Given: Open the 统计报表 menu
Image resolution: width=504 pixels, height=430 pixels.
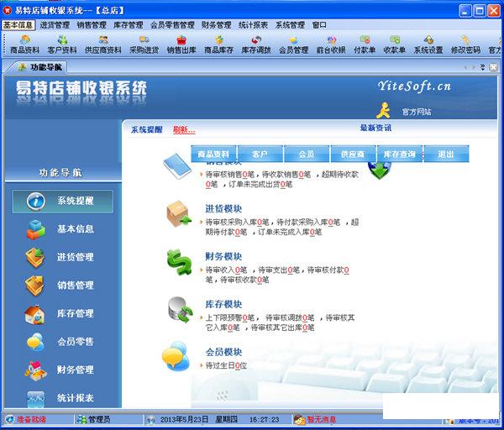Looking at the screenshot, I should [254, 24].
